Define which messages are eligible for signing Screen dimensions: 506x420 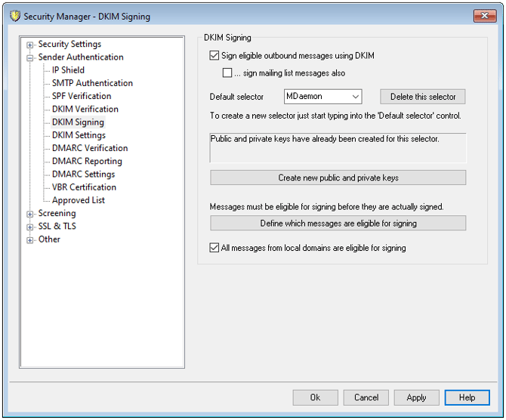coord(338,224)
